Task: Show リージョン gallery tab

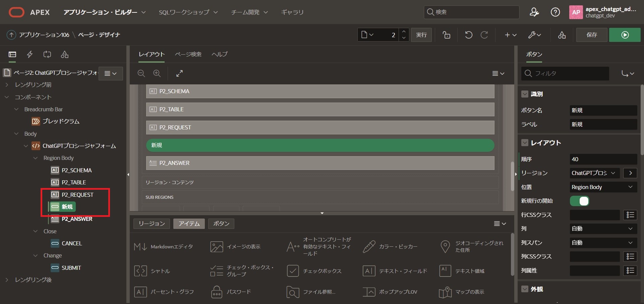Action: (152, 224)
